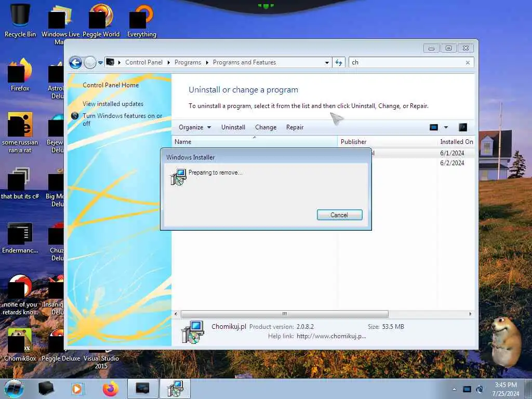Open Firefox from the taskbar
This screenshot has height=399, width=532.
[x=110, y=389]
